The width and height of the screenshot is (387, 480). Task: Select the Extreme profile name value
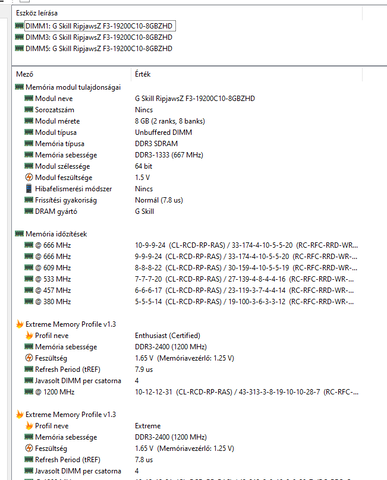pyautogui.click(x=148, y=426)
